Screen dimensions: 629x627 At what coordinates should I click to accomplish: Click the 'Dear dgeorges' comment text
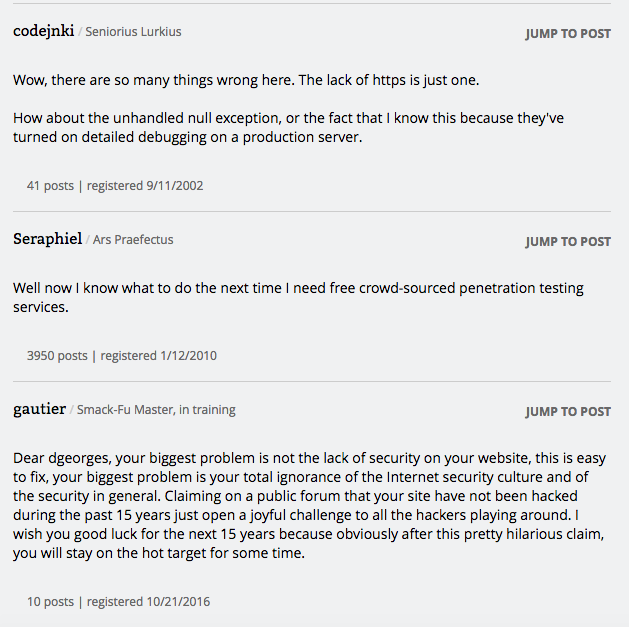pos(309,505)
